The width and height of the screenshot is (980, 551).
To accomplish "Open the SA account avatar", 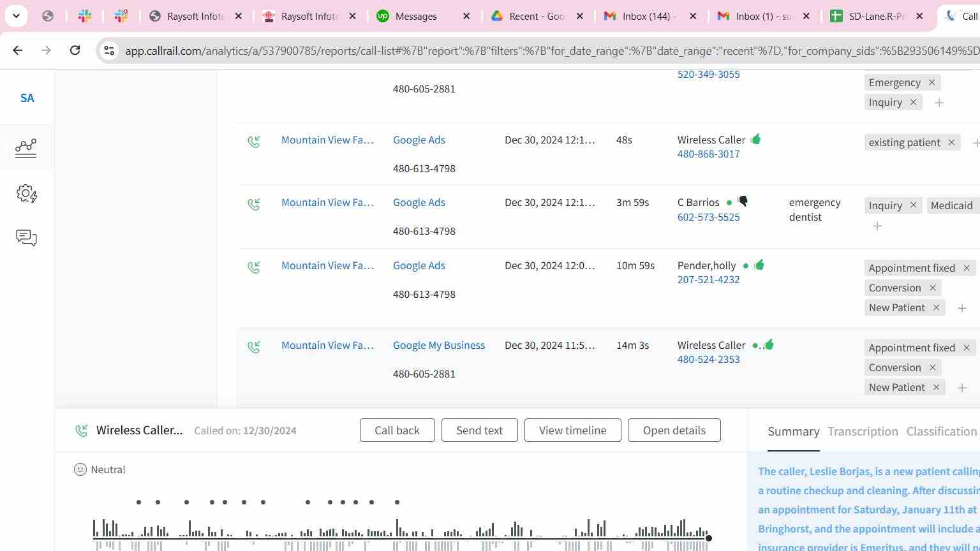I will [x=27, y=98].
